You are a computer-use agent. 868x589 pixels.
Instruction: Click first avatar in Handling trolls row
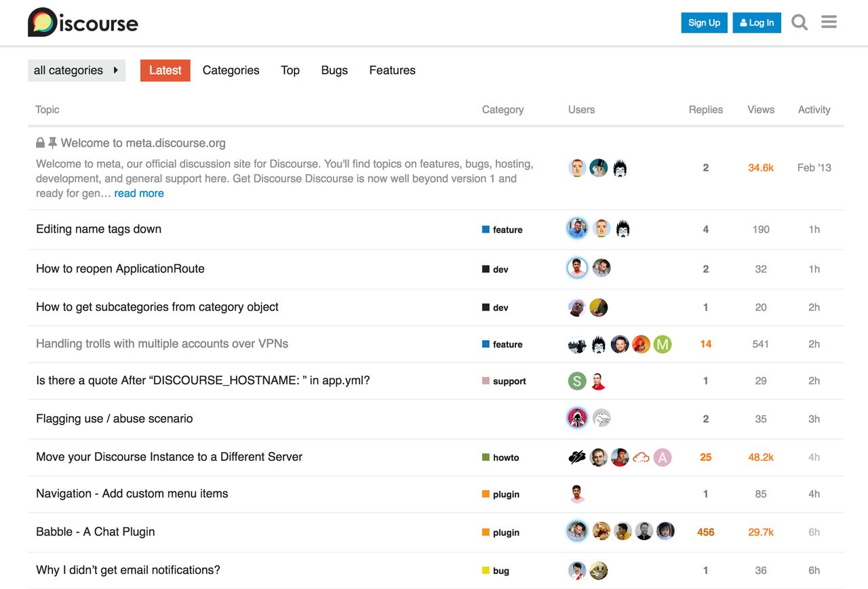577,344
